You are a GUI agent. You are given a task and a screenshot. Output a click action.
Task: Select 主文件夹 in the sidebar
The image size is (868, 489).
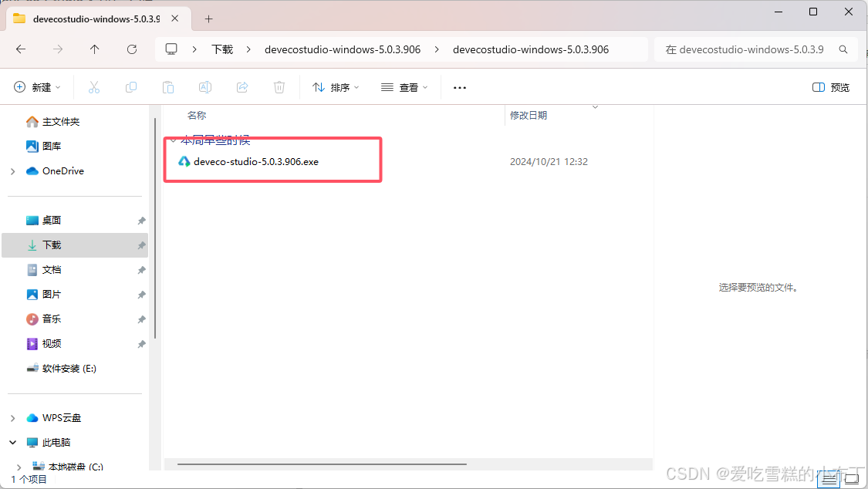pyautogui.click(x=61, y=122)
